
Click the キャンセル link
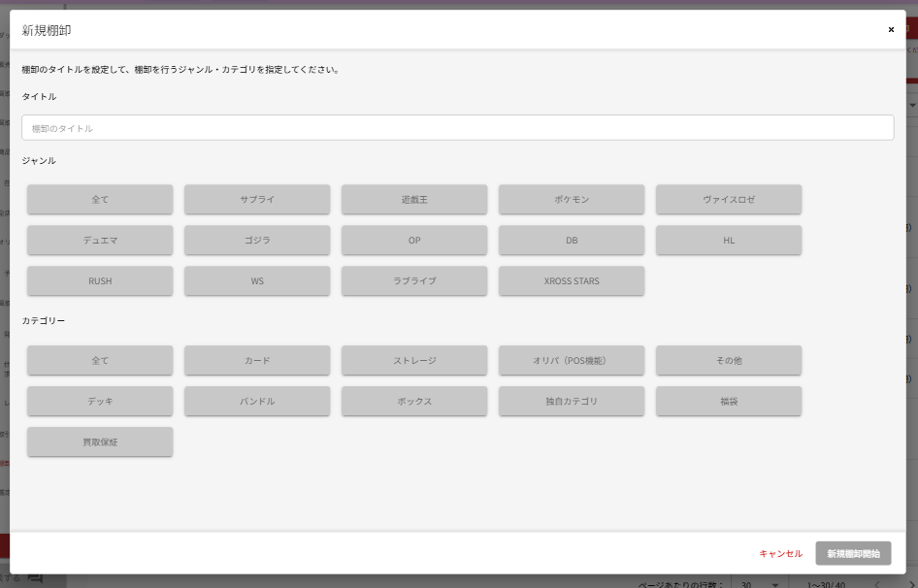[x=780, y=554]
